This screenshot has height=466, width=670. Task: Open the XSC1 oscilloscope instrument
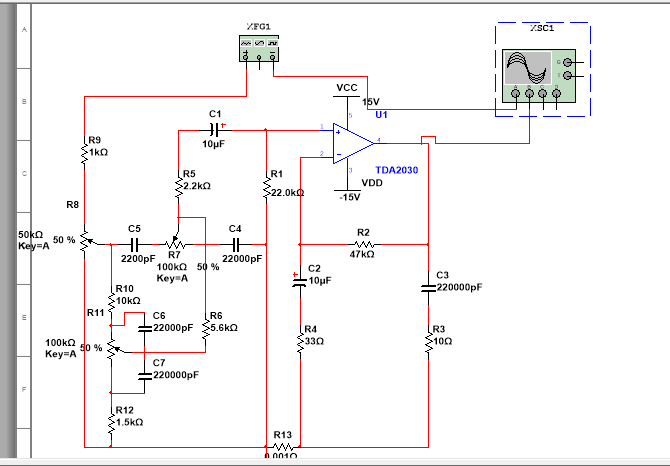[539, 76]
